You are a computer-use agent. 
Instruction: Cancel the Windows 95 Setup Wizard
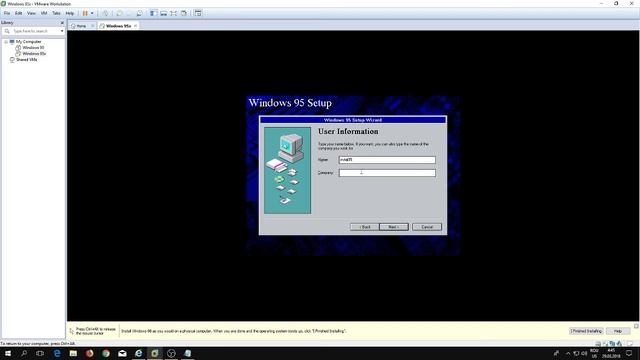point(427,227)
